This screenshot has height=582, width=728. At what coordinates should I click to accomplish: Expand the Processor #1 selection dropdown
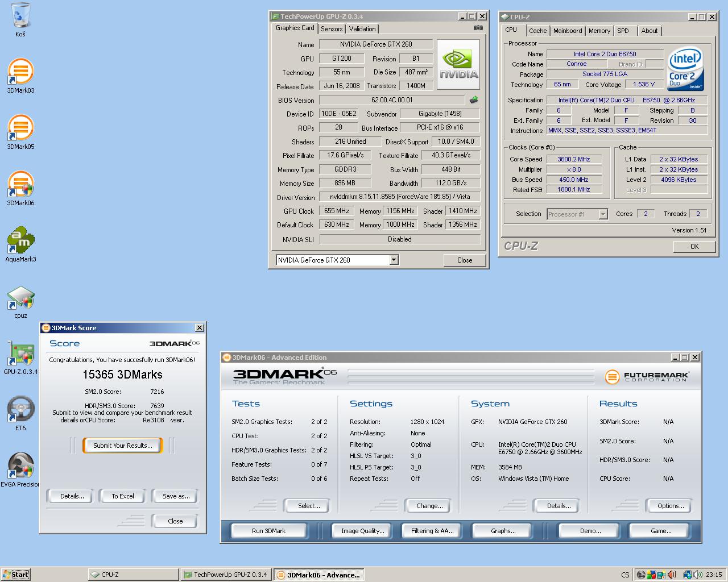coord(603,214)
